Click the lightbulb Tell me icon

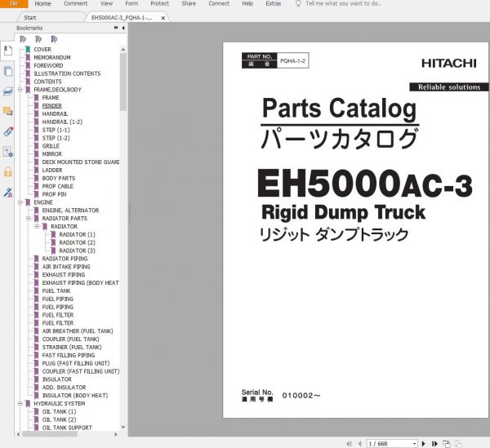tap(298, 3)
